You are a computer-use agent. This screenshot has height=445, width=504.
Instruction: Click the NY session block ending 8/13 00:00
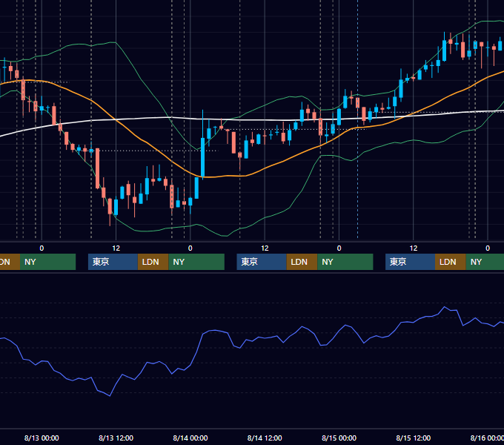click(47, 262)
